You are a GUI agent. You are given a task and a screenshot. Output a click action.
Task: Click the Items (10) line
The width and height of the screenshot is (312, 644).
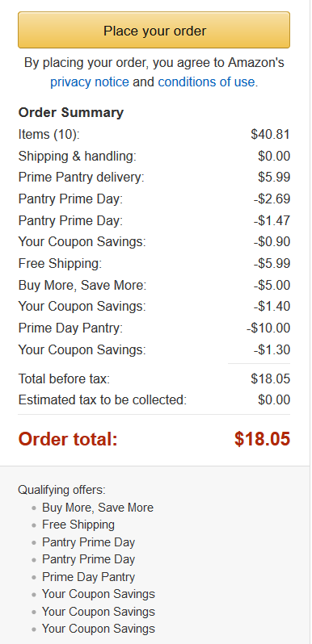coord(49,134)
